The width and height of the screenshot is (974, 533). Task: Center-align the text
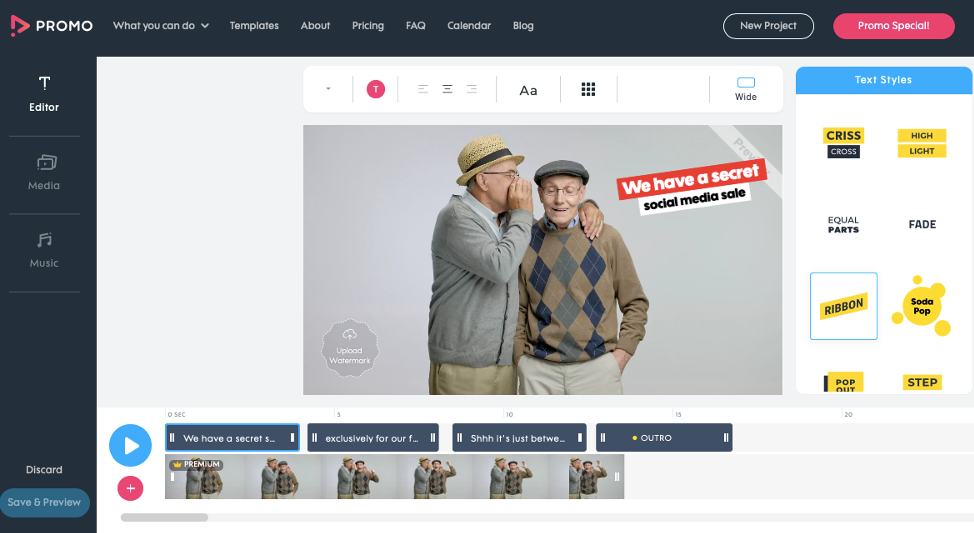coord(447,89)
